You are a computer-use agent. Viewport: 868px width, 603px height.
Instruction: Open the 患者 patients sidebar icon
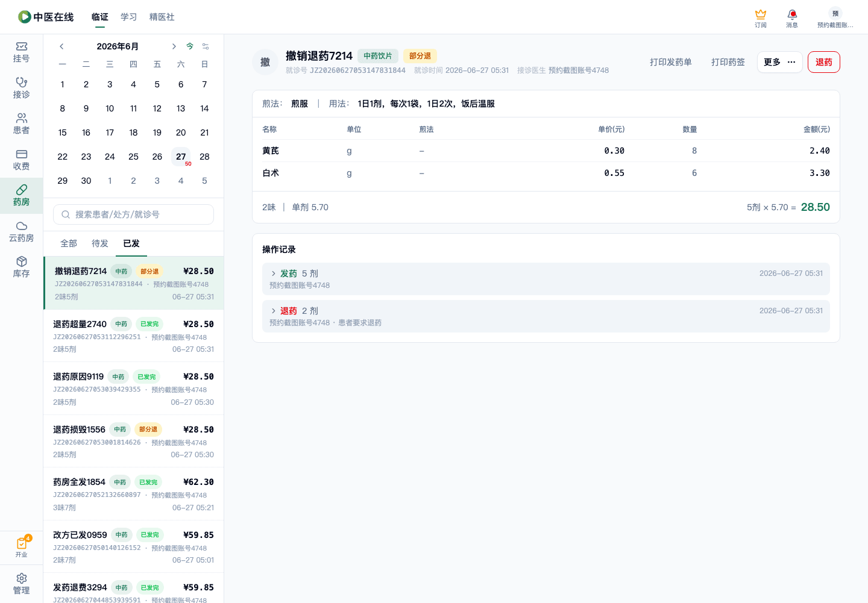tap(21, 124)
